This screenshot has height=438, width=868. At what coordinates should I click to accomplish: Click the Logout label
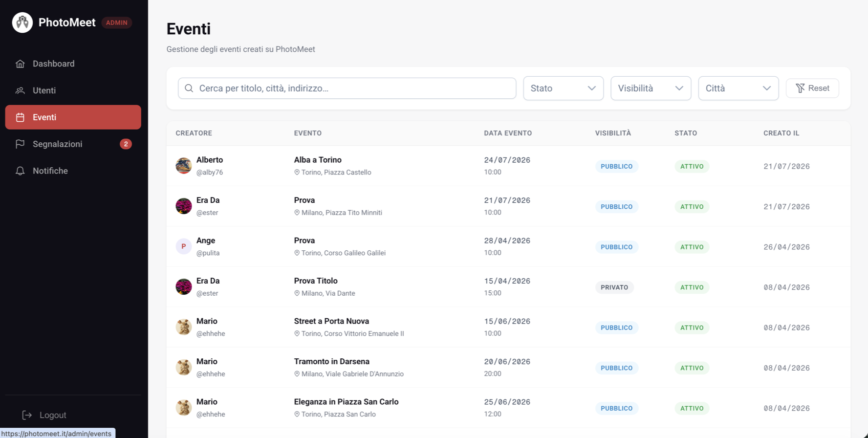[x=53, y=415]
